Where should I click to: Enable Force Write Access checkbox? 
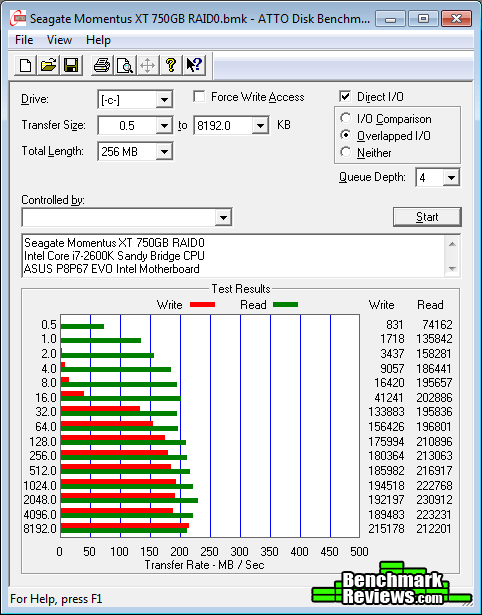(199, 96)
